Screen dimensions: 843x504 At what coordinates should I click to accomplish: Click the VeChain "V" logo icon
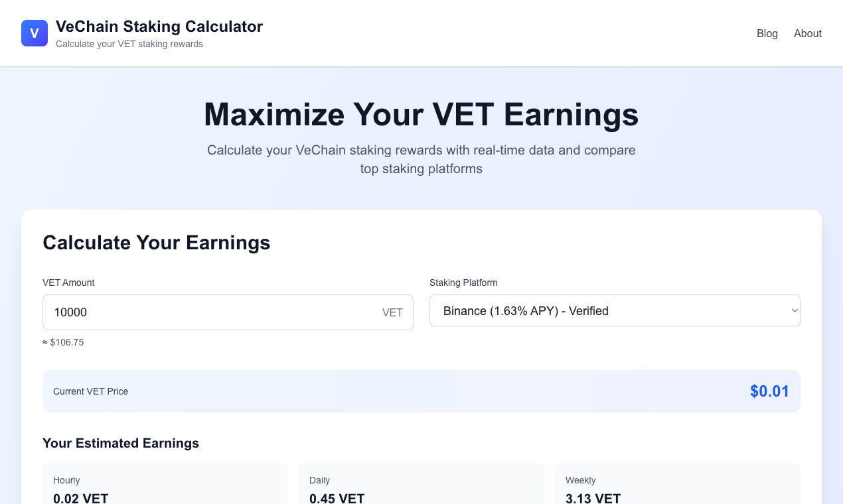tap(34, 32)
